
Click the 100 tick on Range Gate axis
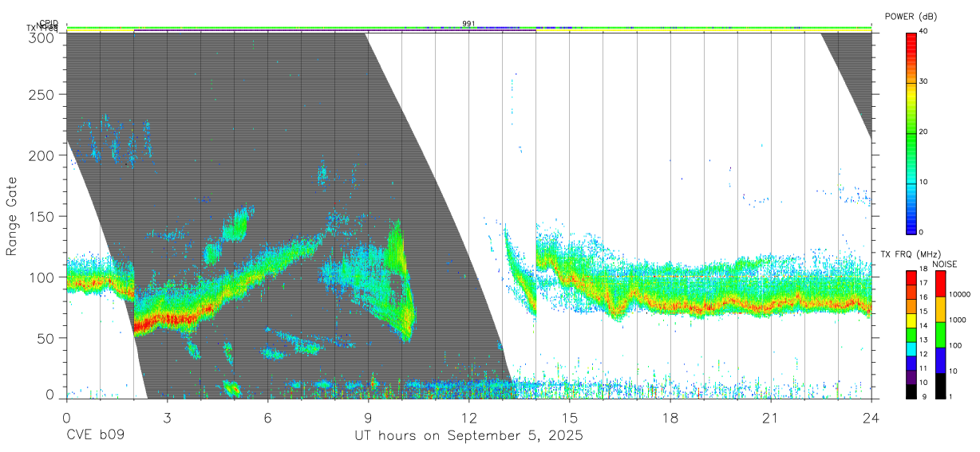click(x=41, y=277)
